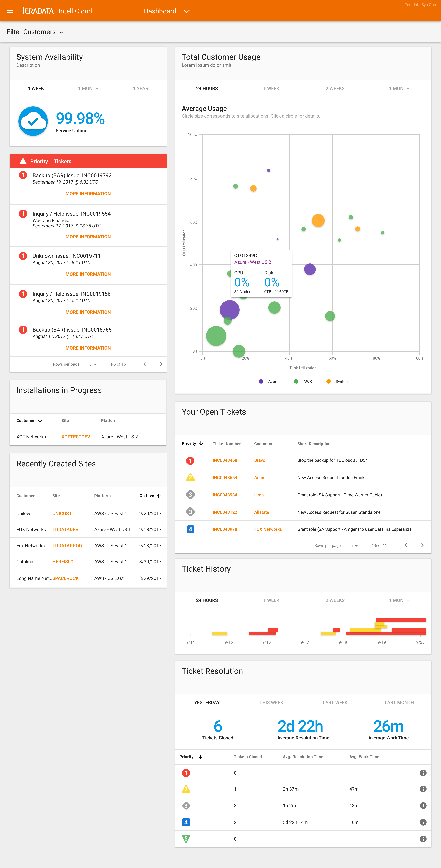Click priority 4 badge for INC0043978

click(x=190, y=529)
